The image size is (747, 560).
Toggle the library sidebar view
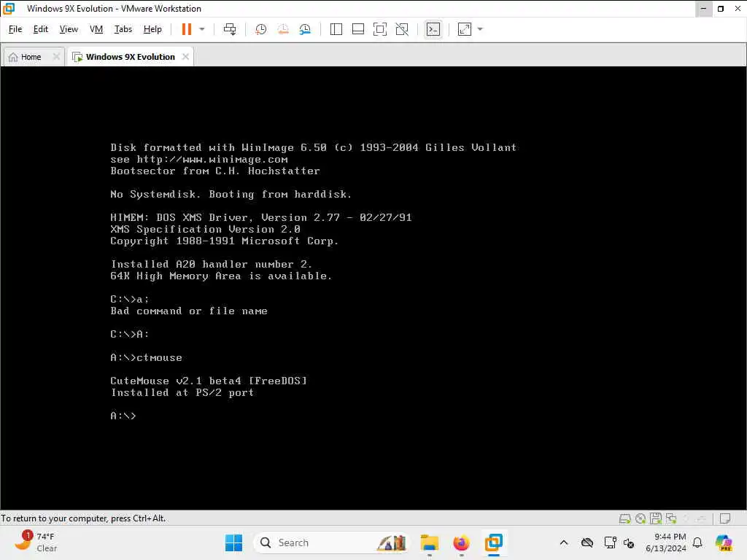click(336, 29)
